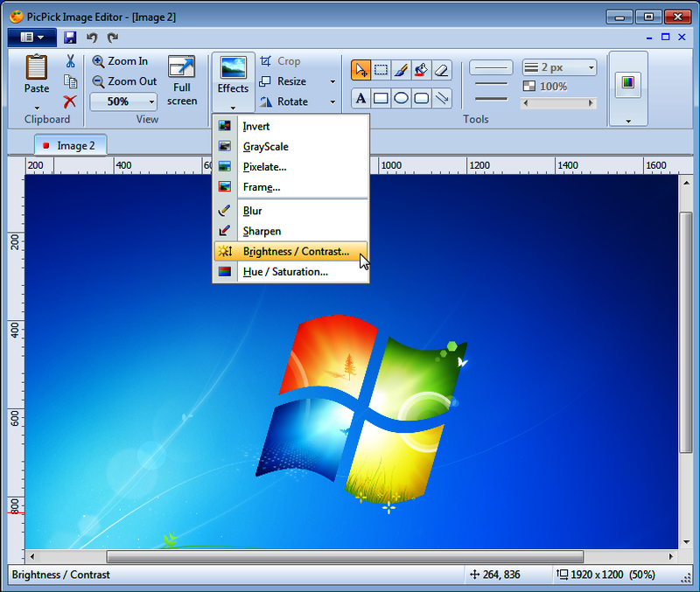Click the Save icon in quick toolbar
This screenshot has width=700, height=592.
coord(70,38)
